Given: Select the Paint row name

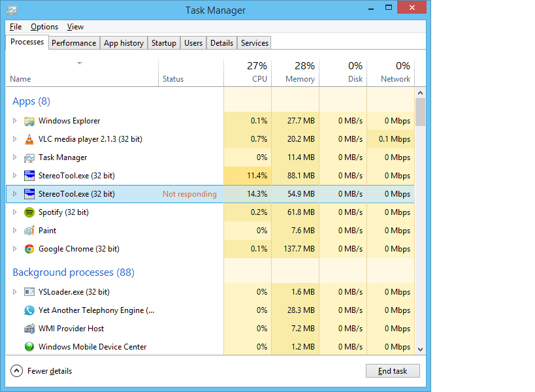Looking at the screenshot, I should coord(48,230).
